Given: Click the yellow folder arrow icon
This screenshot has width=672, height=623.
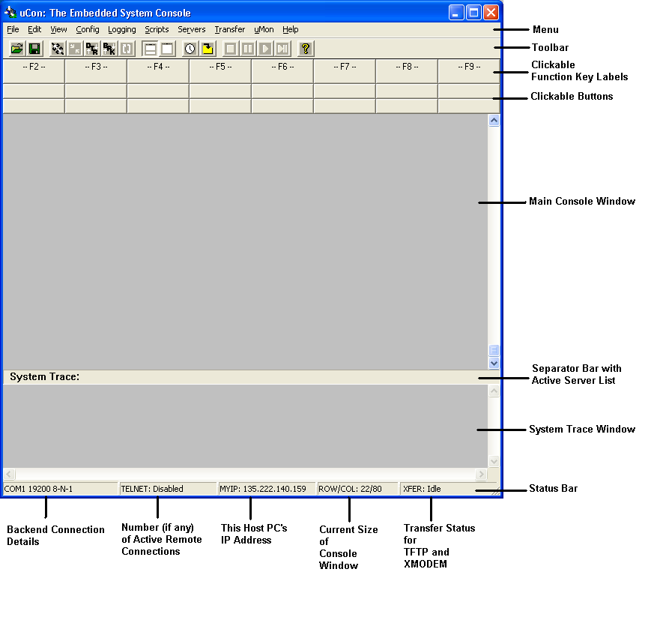Looking at the screenshot, I should pos(208,49).
